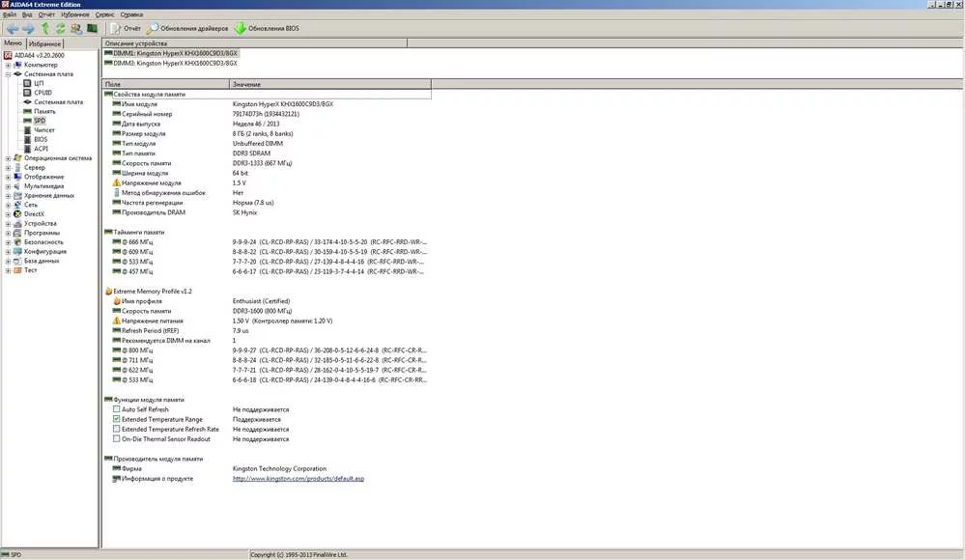Open the Сервис menu
Screen dimensions: 966x560
click(104, 14)
